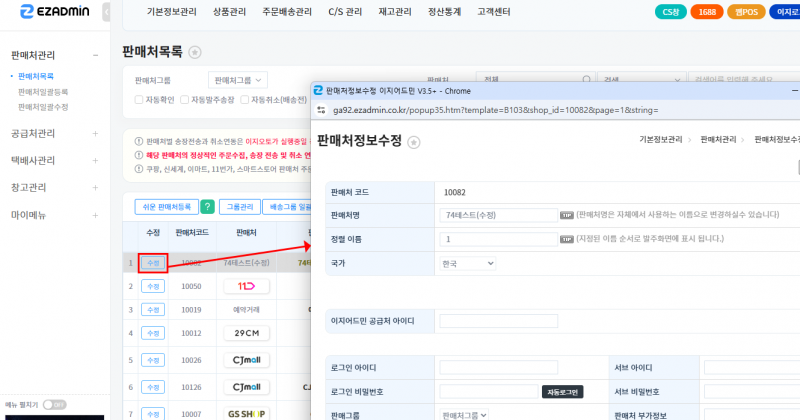Viewport: 800px width, 420px height.
Task: Toggle 자동확인 checkbox
Action: (x=139, y=100)
